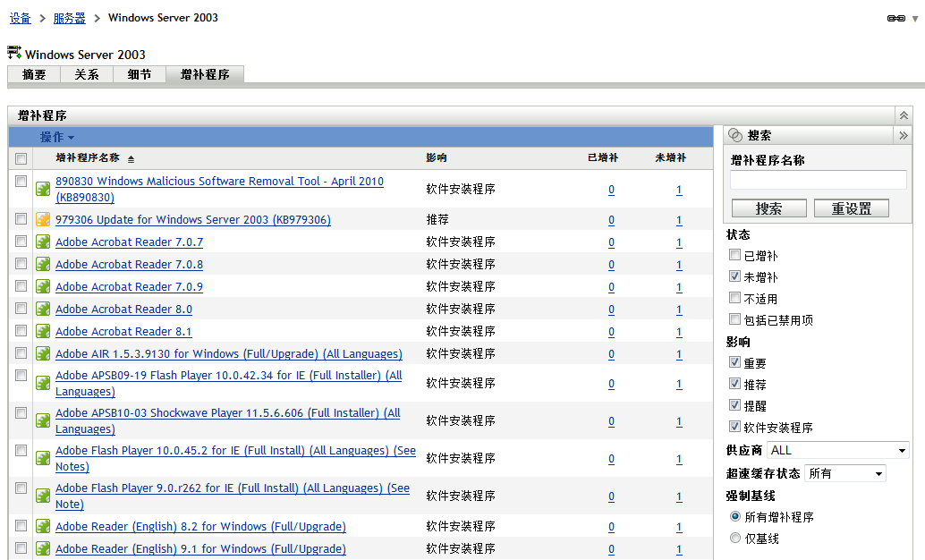Open the 超速缓存状态 dropdown showing 所有

coord(844,472)
